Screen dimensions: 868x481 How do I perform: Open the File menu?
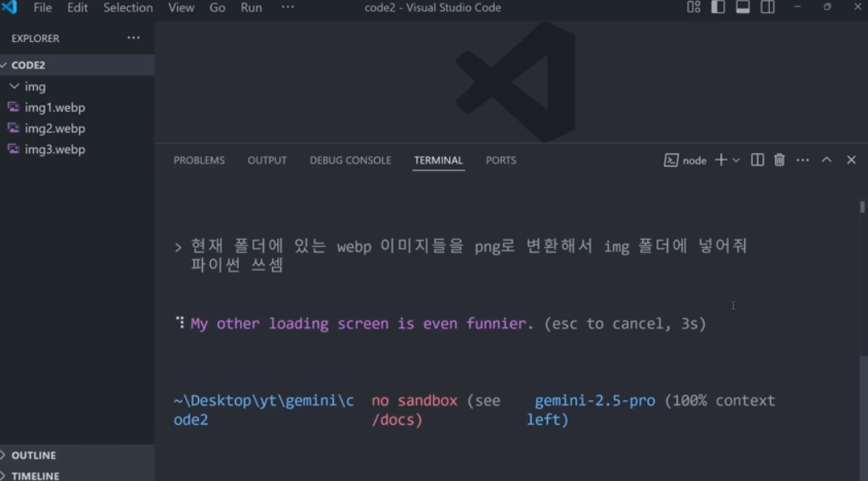[42, 7]
